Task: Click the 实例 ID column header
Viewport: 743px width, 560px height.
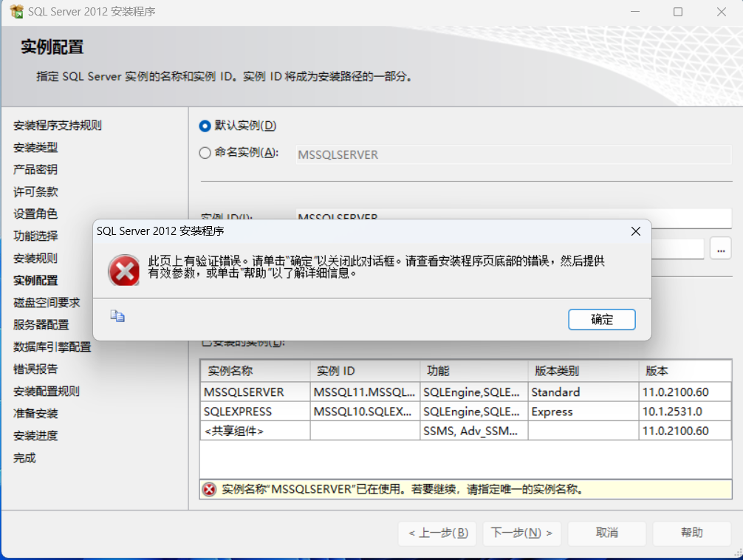Action: pyautogui.click(x=366, y=371)
